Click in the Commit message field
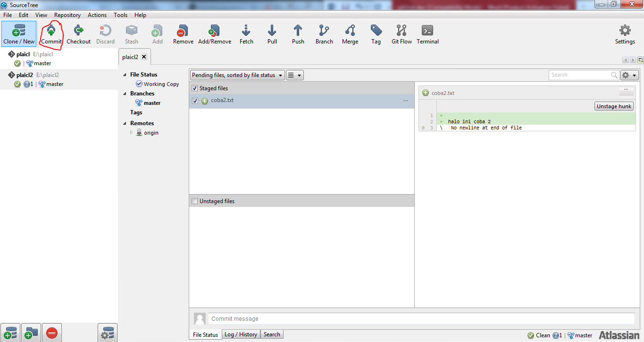Viewport: 644px width, 342px height. 421,319
